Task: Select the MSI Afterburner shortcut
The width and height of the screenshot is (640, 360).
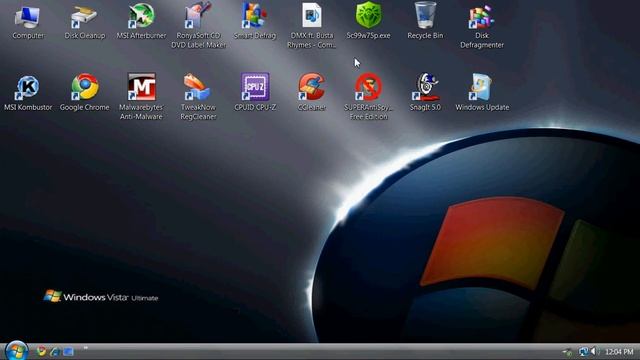Action: click(x=141, y=21)
